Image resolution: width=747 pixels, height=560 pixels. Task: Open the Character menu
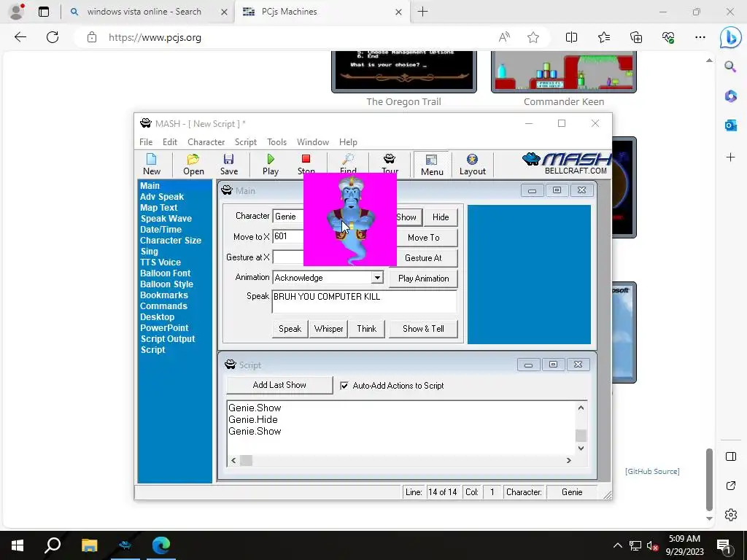tap(206, 142)
